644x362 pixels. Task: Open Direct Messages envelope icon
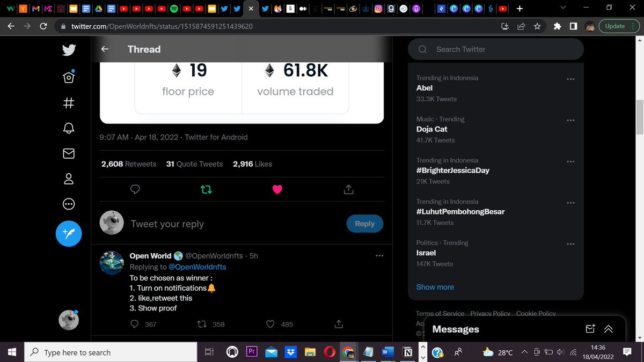(69, 153)
